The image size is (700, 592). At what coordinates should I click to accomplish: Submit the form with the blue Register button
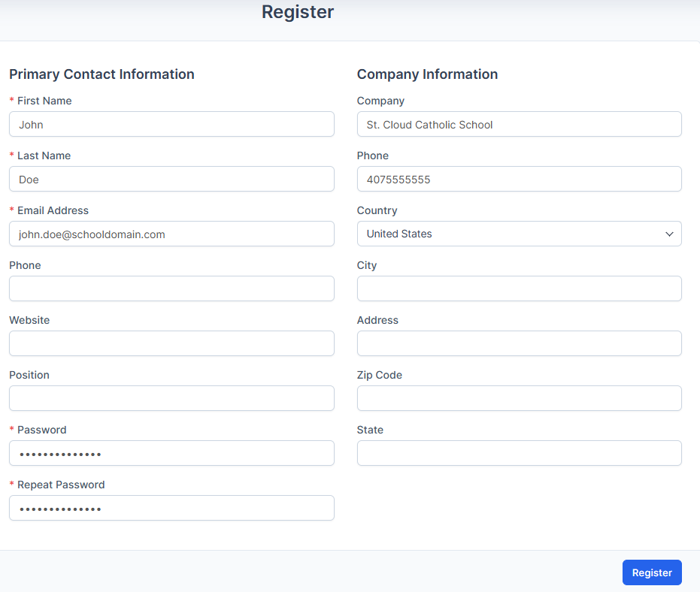pos(652,572)
